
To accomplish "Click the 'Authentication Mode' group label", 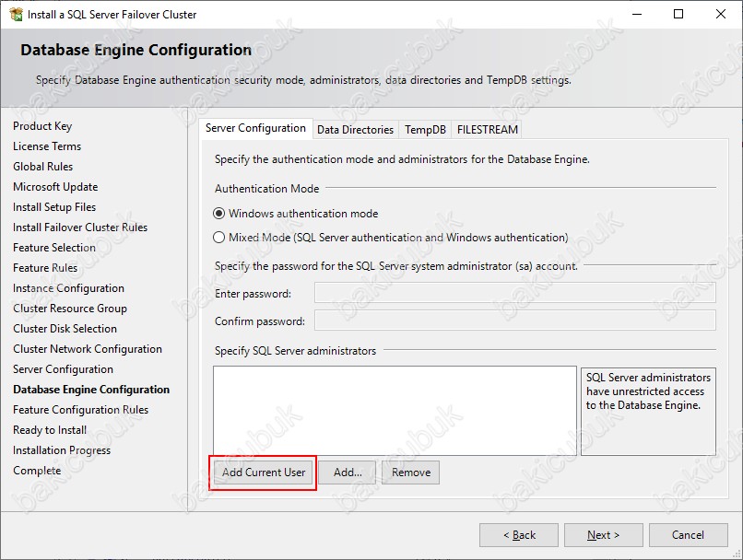I will (266, 189).
